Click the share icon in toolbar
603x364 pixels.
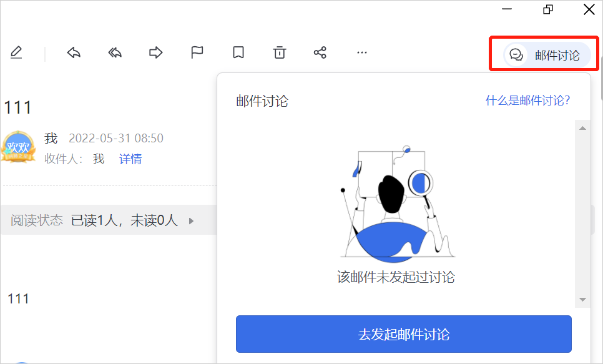pos(320,52)
